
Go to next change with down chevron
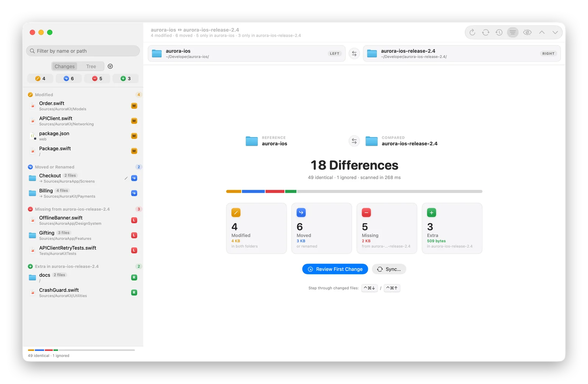tap(555, 32)
